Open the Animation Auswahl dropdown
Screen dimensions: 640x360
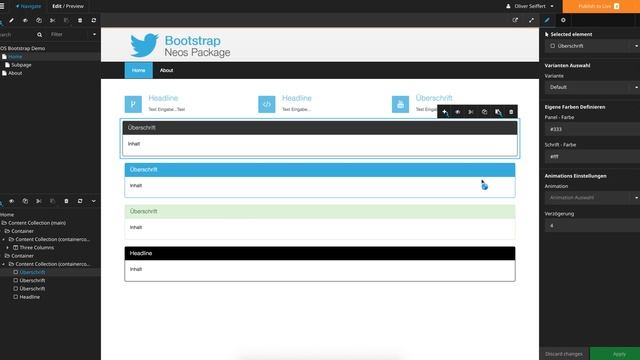592,198
